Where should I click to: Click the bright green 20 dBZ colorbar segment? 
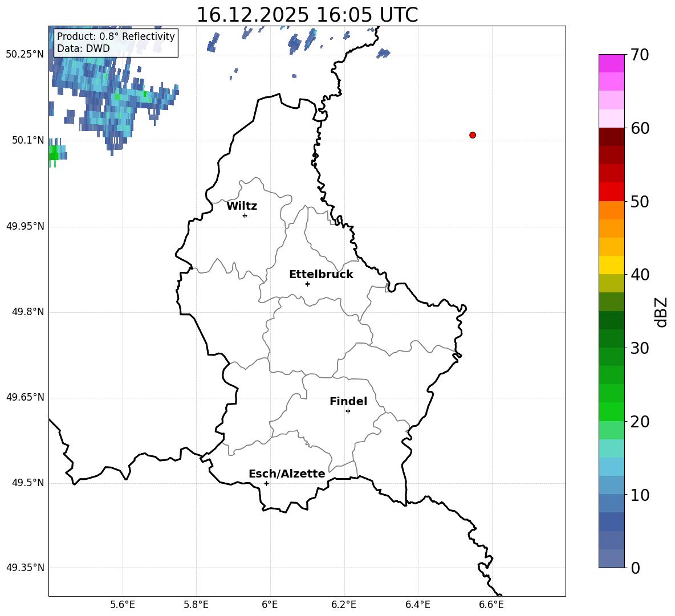(x=611, y=411)
